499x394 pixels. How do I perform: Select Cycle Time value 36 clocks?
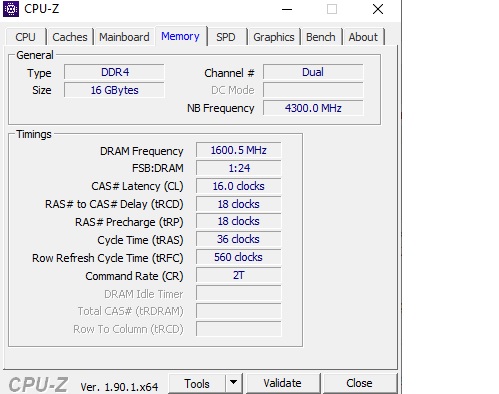click(239, 240)
